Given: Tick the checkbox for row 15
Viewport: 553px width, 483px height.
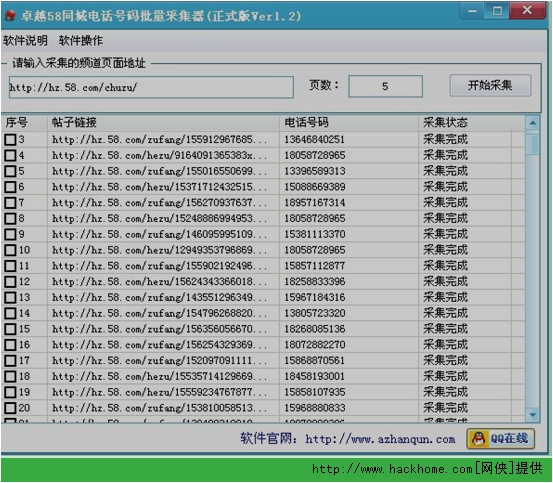Looking at the screenshot, I should (10, 329).
